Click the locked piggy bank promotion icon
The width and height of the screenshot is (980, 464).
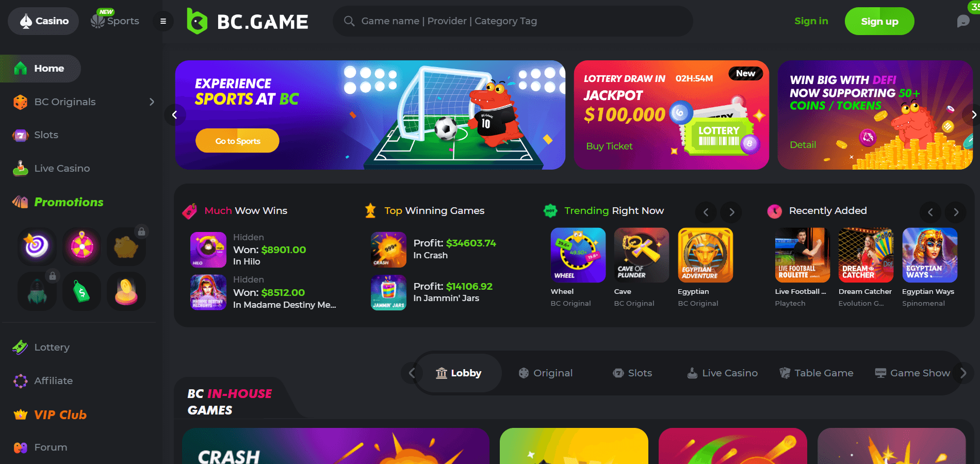coord(126,246)
